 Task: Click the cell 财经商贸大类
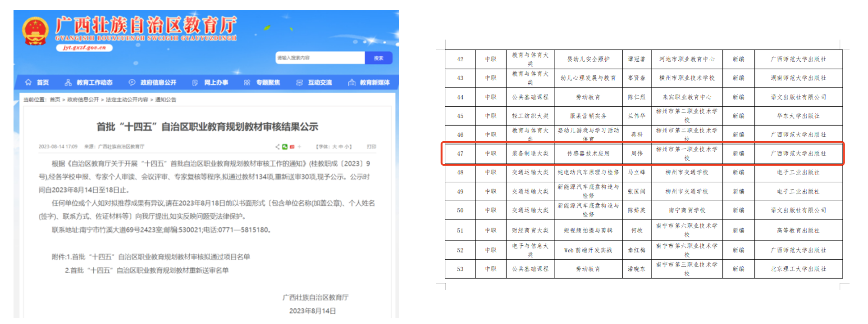530,230
